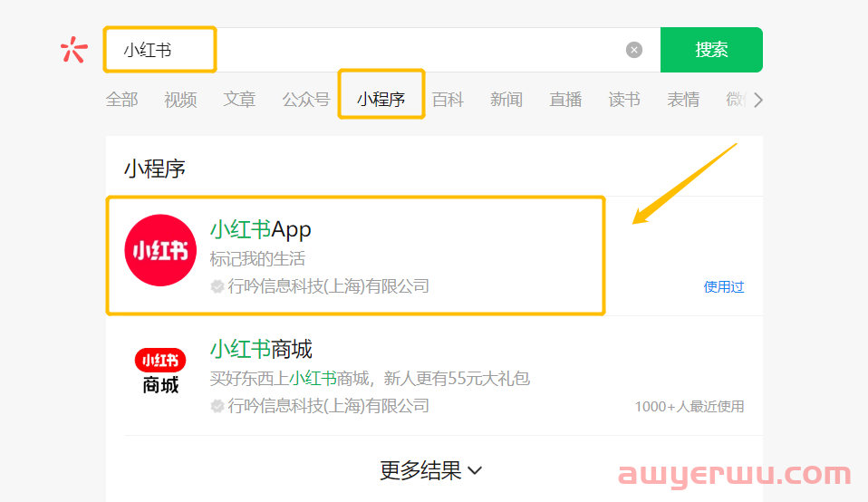Click the verified badge under 小红书App

(x=217, y=286)
